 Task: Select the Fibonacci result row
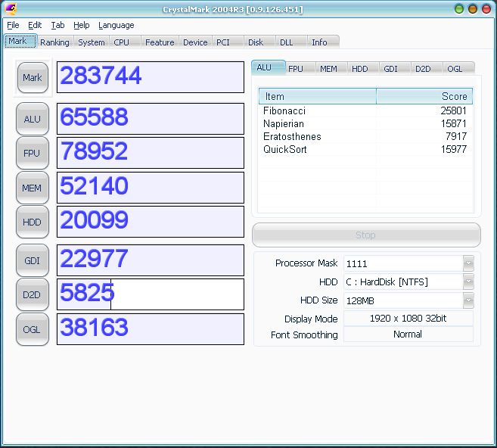[365, 110]
